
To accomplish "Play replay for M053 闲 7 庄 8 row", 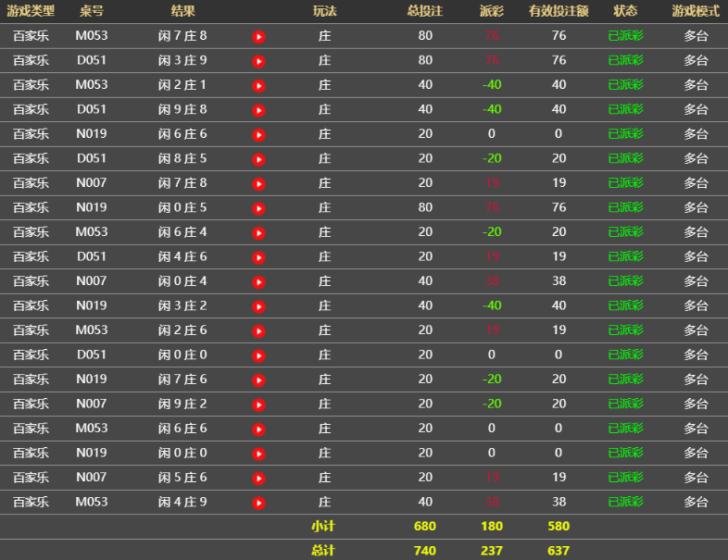I will point(258,37).
